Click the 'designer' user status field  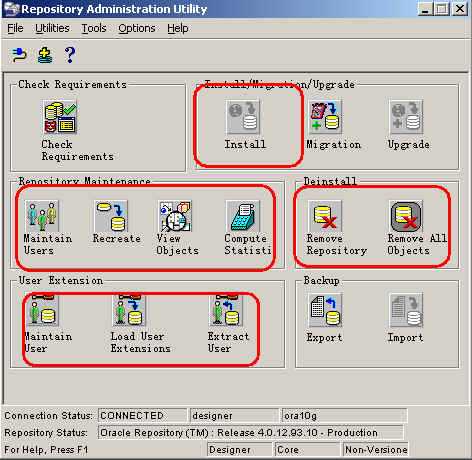click(234, 416)
